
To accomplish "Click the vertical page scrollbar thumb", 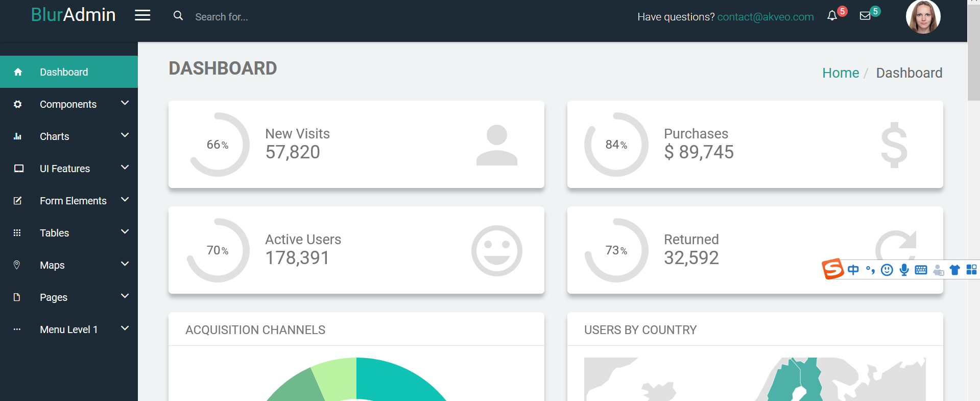I will (x=973, y=51).
